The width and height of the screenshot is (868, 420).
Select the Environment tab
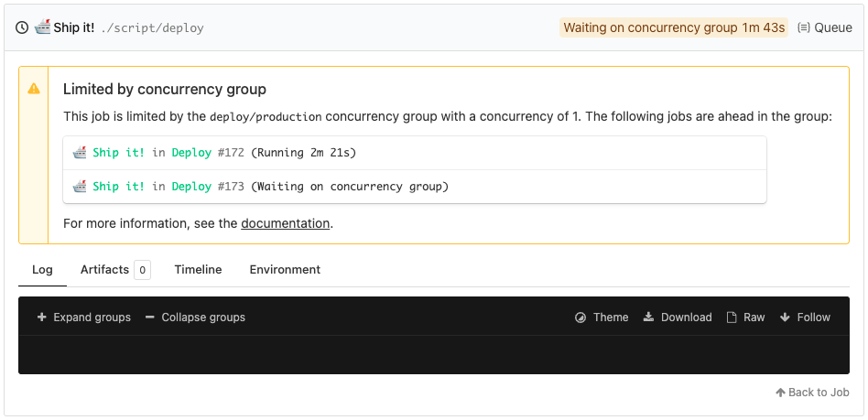[x=285, y=270]
